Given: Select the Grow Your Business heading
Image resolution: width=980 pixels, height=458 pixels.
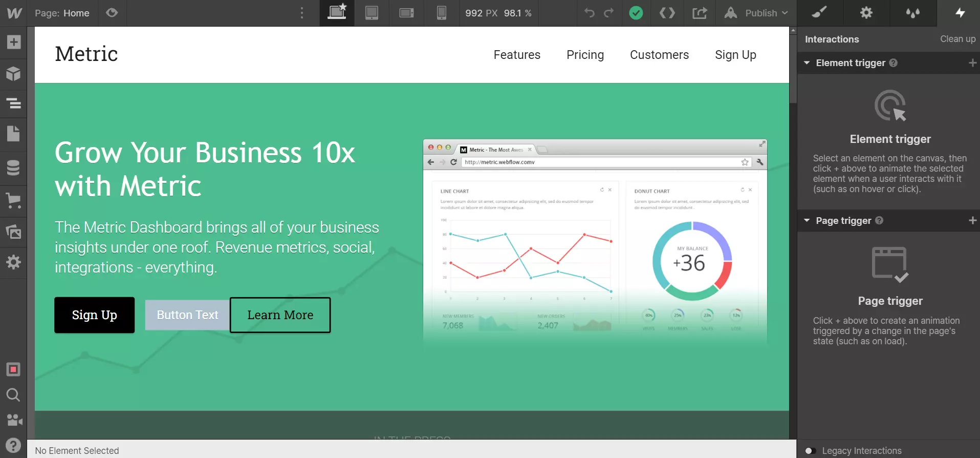Looking at the screenshot, I should (x=205, y=169).
